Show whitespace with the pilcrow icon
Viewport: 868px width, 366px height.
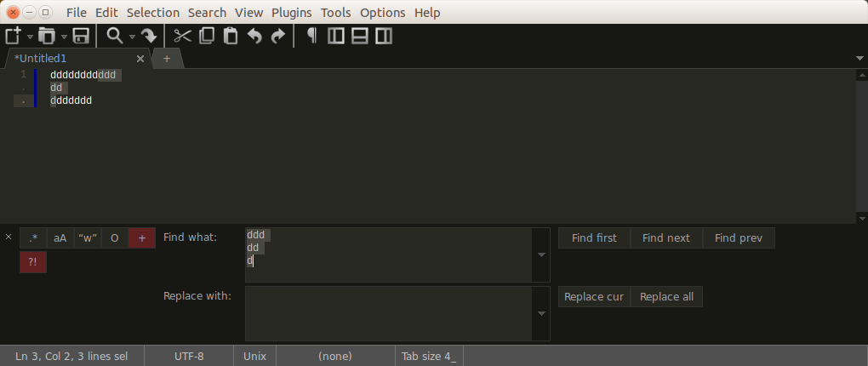tap(311, 36)
